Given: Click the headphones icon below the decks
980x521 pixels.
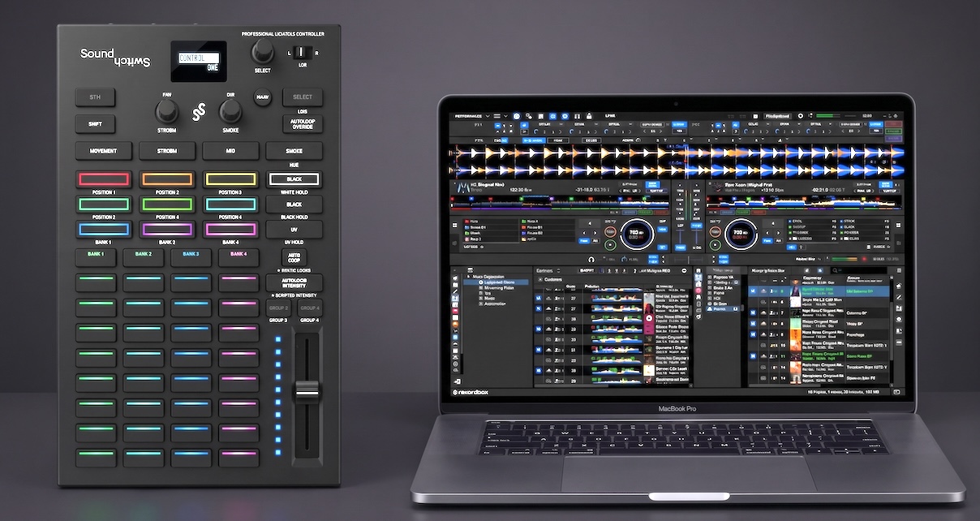Looking at the screenshot, I should pyautogui.click(x=593, y=260).
